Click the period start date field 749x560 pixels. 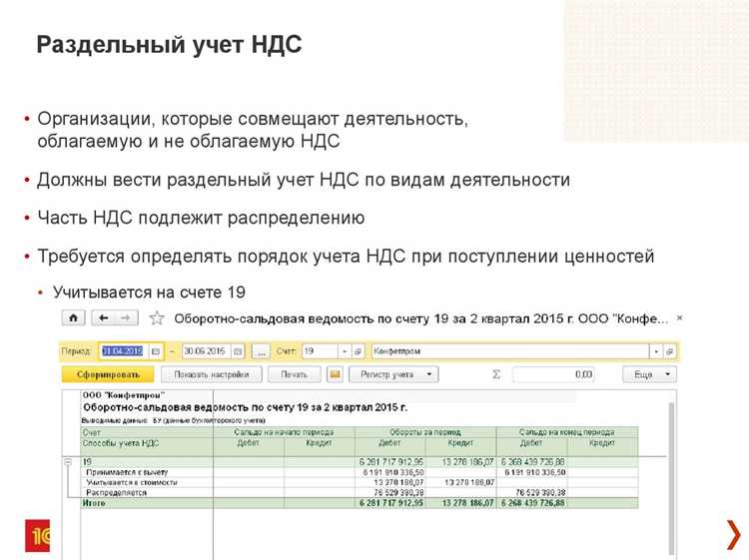click(124, 351)
